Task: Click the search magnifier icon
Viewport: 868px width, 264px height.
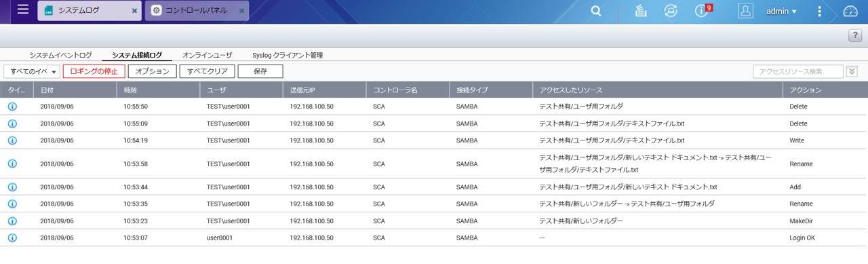Action: (596, 11)
